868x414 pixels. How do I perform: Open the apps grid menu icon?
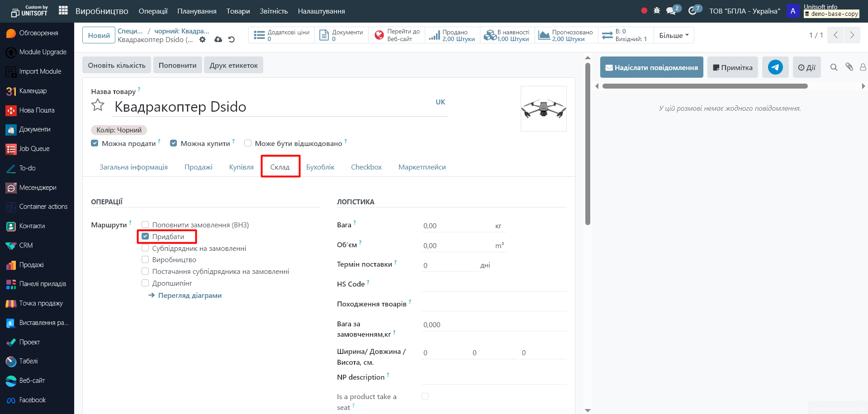click(x=63, y=10)
